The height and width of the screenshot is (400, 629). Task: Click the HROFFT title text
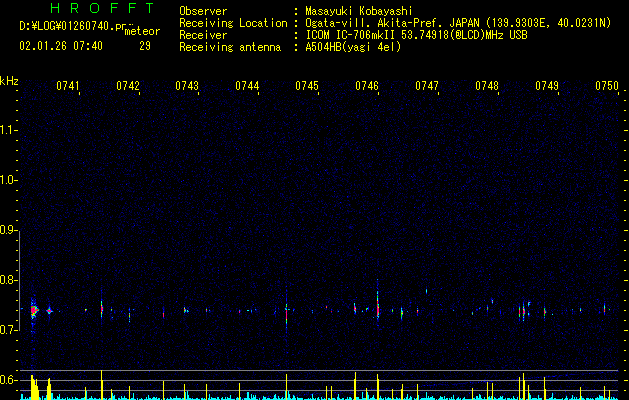102,8
